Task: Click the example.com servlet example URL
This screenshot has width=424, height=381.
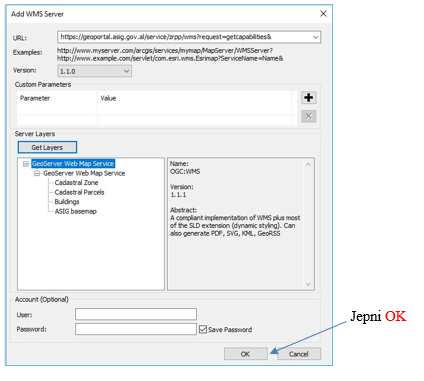Action: pos(170,58)
